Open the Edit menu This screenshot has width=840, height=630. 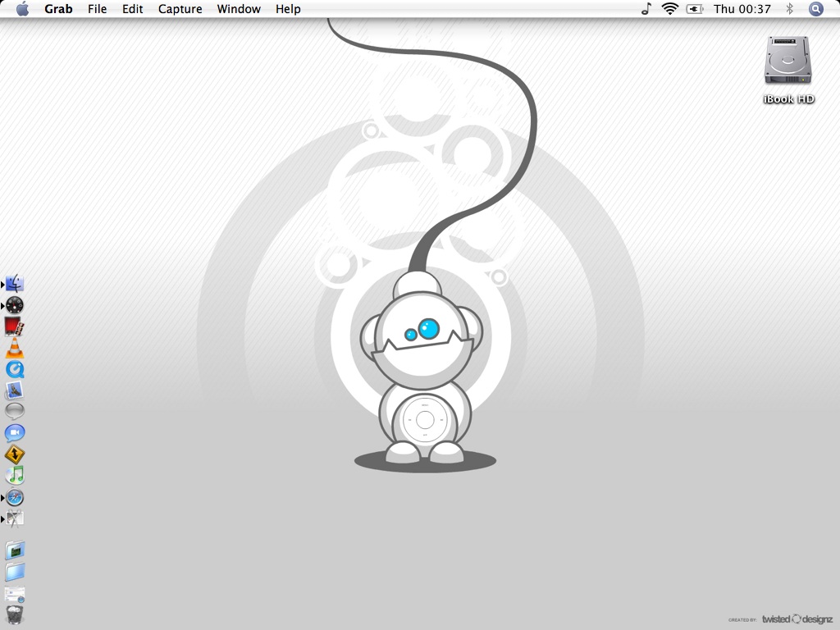[132, 8]
